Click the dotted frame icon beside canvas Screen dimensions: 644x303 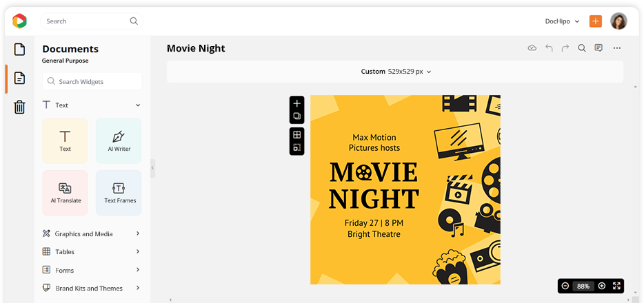point(297,147)
